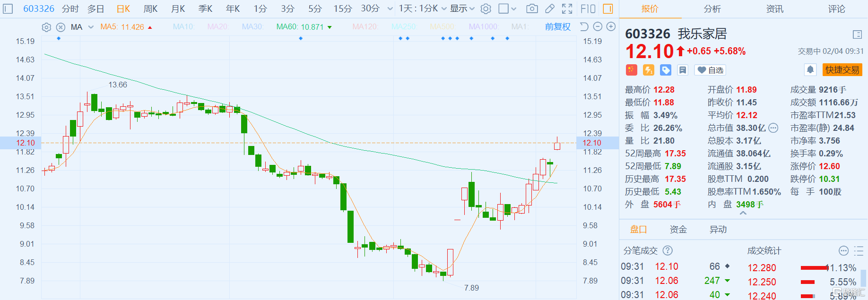Toggle the MA60 moving average line
The image size is (868, 300).
click(x=300, y=27)
